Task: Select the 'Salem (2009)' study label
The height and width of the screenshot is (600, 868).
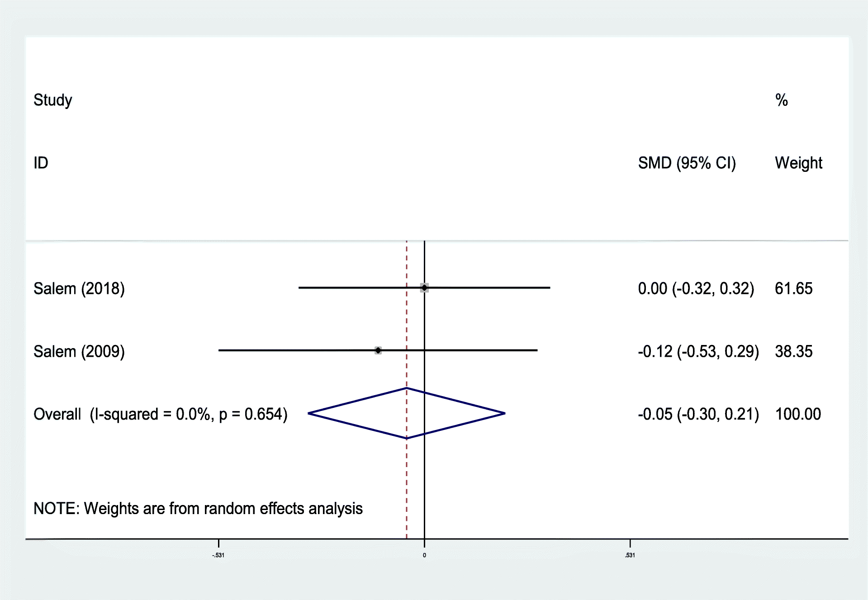Action: [79, 351]
